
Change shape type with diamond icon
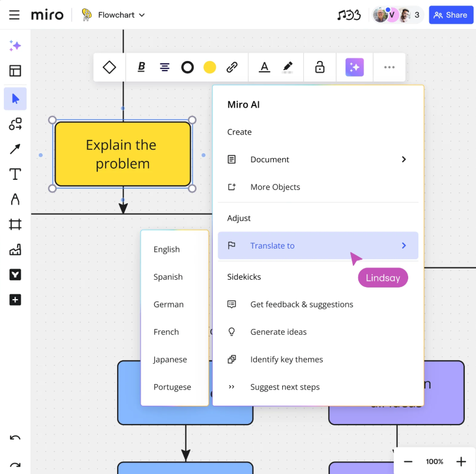click(x=109, y=67)
